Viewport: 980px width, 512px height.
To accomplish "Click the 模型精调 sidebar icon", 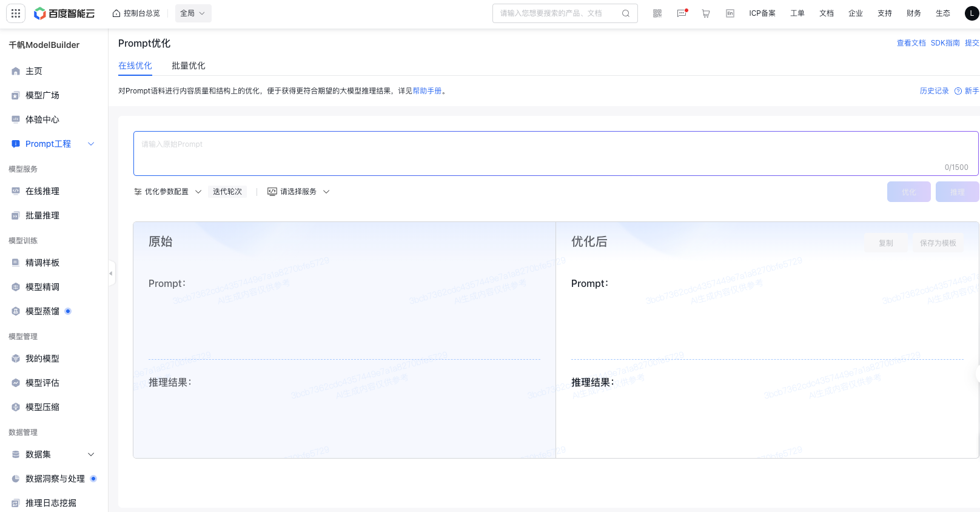I will 16,287.
